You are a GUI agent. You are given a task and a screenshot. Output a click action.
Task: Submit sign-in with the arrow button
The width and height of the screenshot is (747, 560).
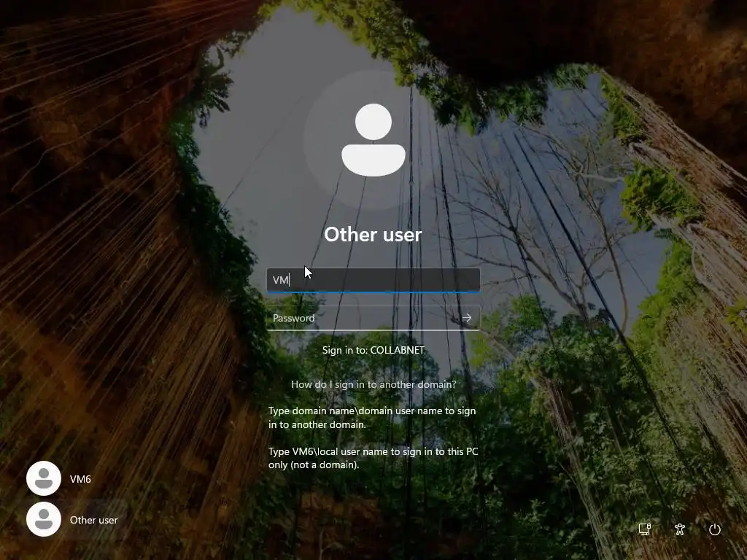[x=467, y=318]
